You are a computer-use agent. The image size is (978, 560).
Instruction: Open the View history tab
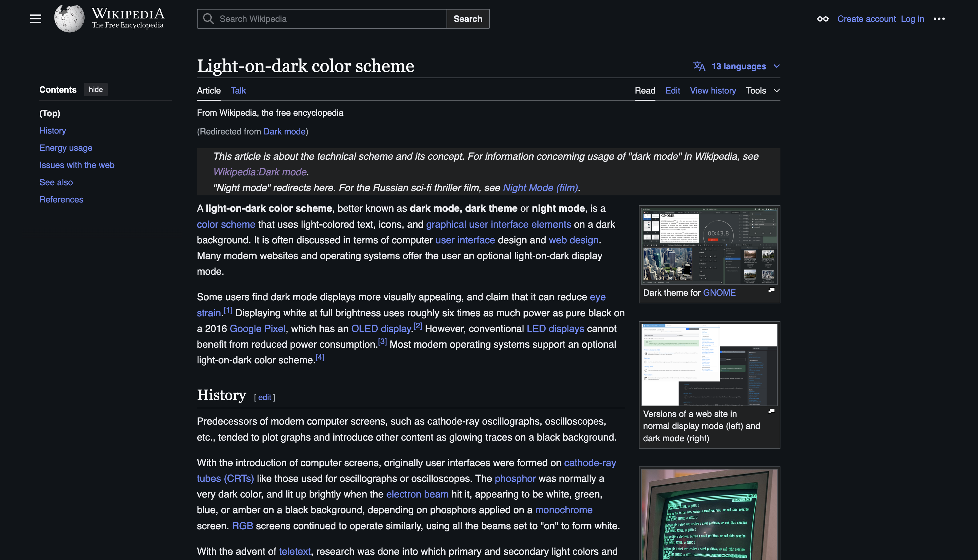click(713, 91)
